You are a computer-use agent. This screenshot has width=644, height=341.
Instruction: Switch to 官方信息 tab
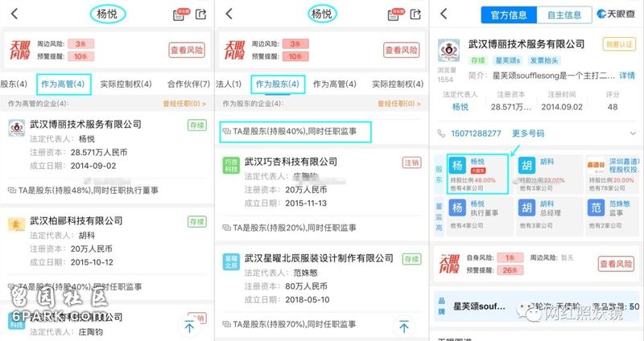[509, 15]
